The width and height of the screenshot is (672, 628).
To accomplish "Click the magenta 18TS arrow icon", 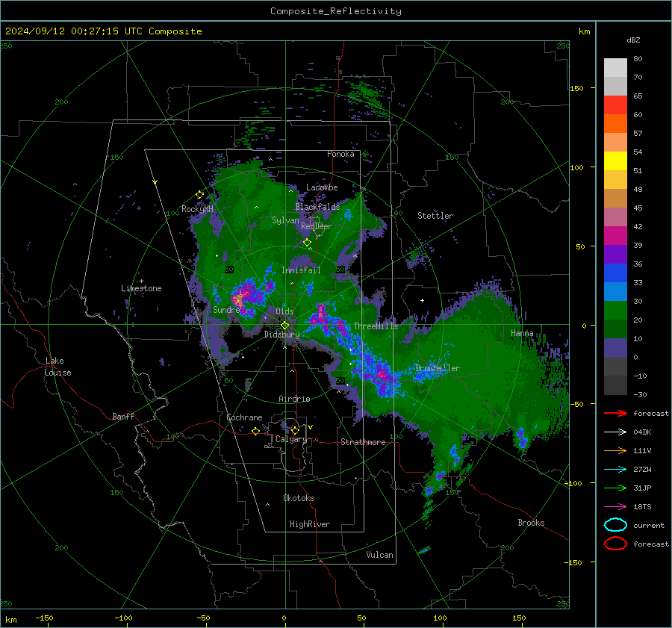I will (x=615, y=507).
